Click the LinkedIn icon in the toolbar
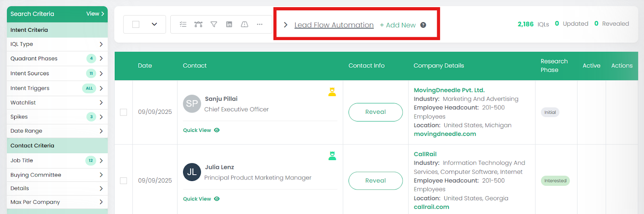 [x=229, y=25]
